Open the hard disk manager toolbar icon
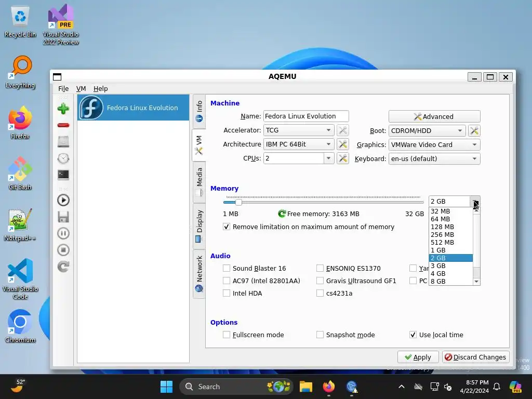This screenshot has height=399, width=532. point(63,141)
